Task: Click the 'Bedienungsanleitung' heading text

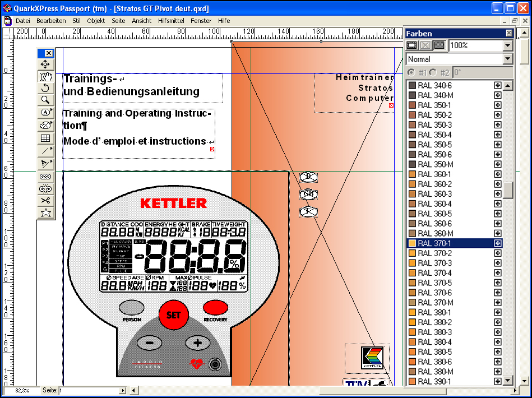Action: click(144, 91)
